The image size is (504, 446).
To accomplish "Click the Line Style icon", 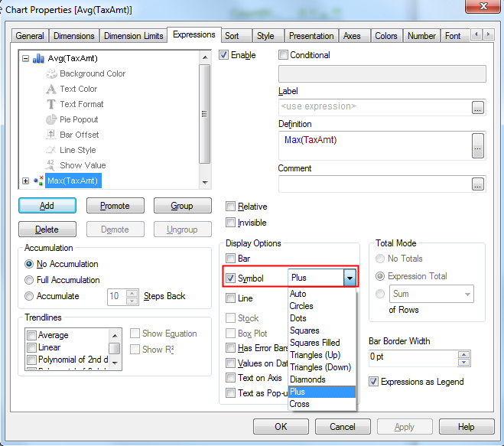I will tap(50, 150).
